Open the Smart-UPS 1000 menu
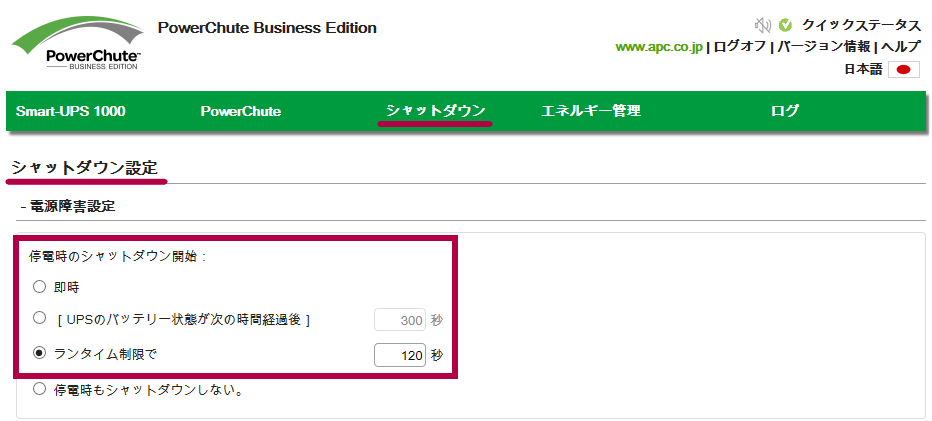932x421 pixels. 71,111
